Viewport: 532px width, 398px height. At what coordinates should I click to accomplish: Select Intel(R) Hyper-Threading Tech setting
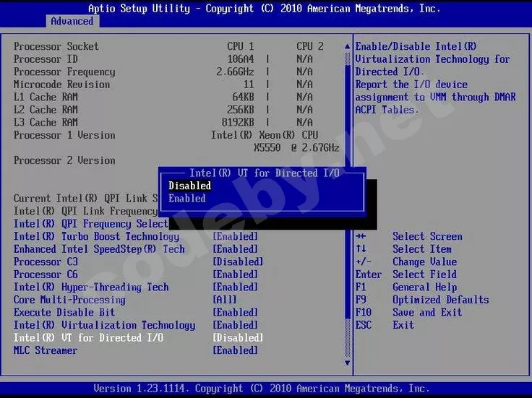91,287
